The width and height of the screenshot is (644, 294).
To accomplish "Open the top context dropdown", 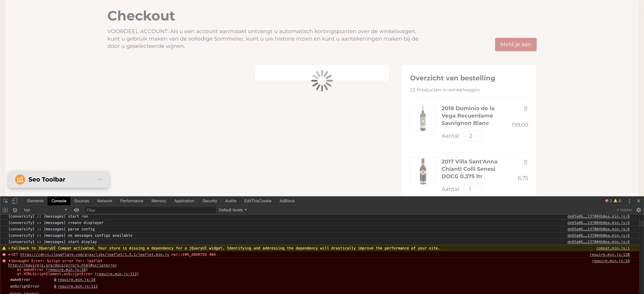I will pyautogui.click(x=45, y=210).
